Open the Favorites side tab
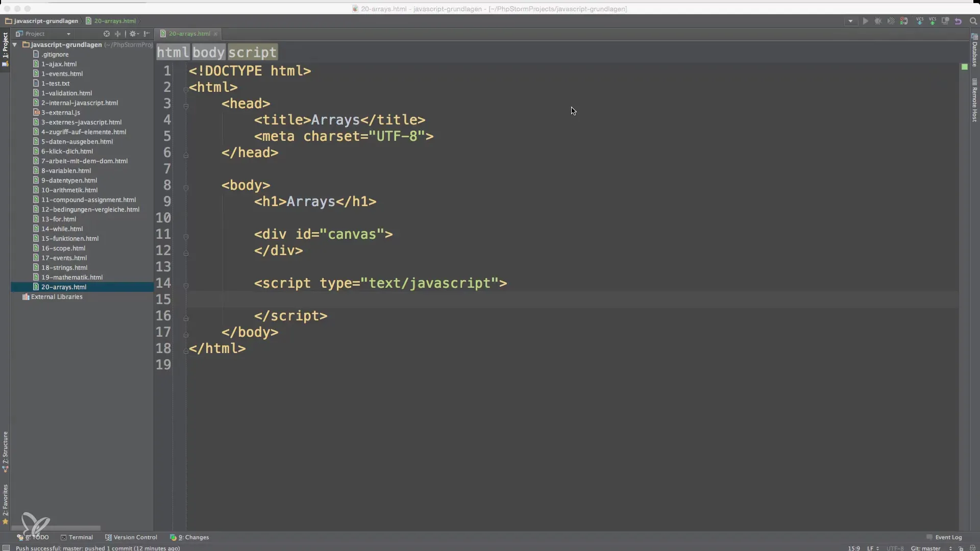This screenshot has width=980, height=551. [5, 504]
